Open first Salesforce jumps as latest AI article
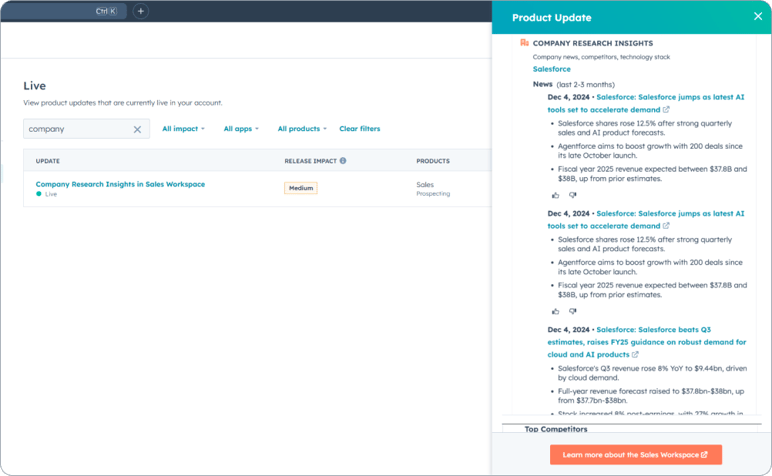Screen dimensions: 772x476 (645, 103)
